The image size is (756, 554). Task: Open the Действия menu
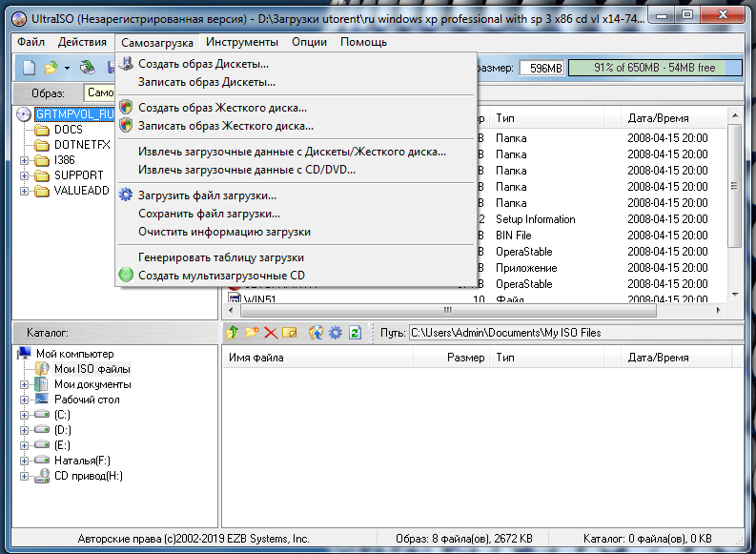82,42
